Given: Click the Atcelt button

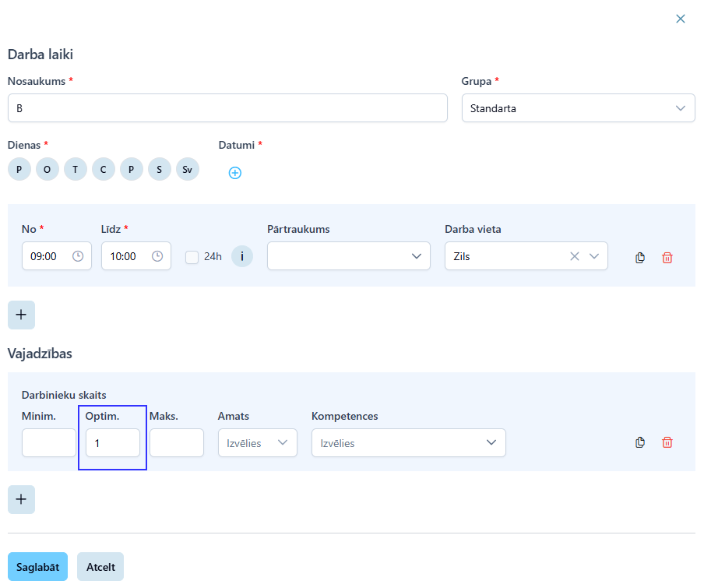Looking at the screenshot, I should 100,566.
